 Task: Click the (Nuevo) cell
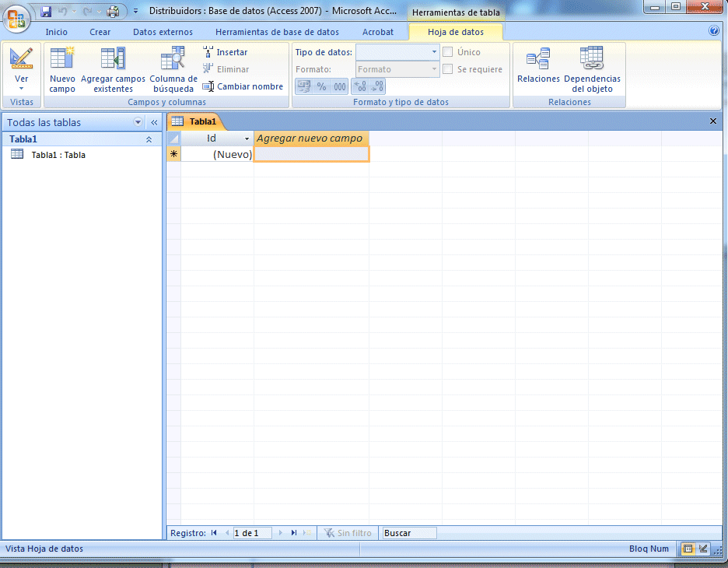coord(217,154)
